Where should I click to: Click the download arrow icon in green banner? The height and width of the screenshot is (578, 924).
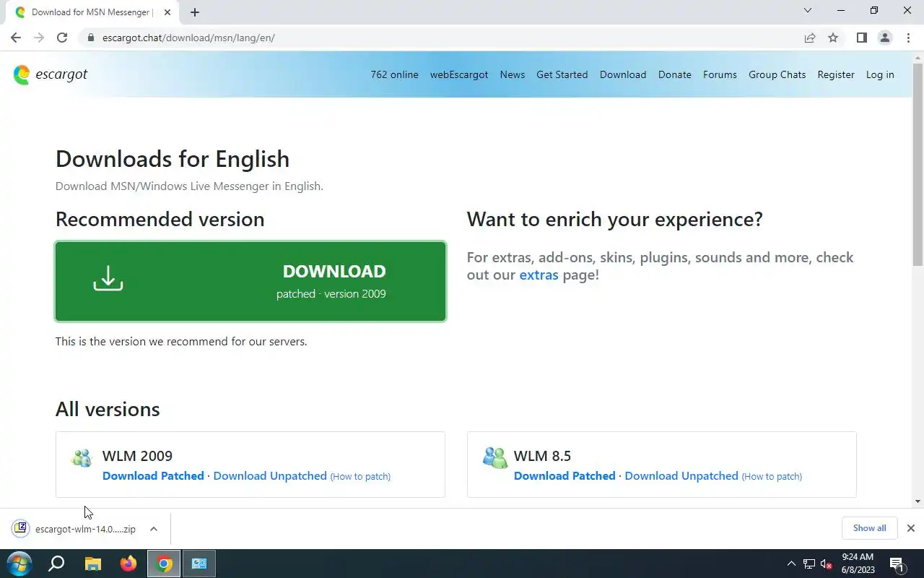tap(108, 278)
